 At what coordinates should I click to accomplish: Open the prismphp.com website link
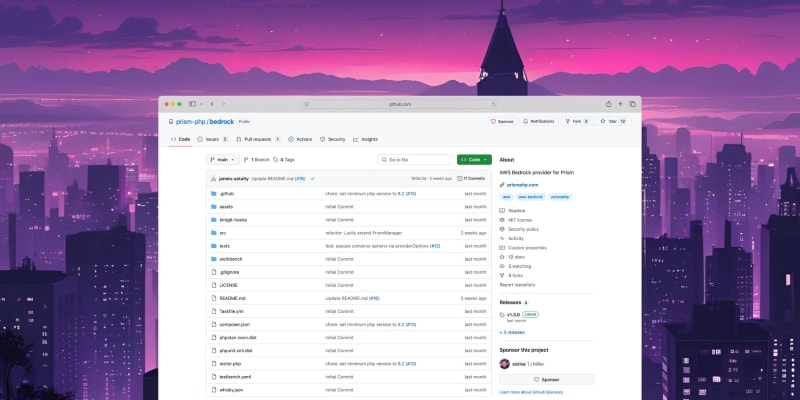tap(522, 185)
